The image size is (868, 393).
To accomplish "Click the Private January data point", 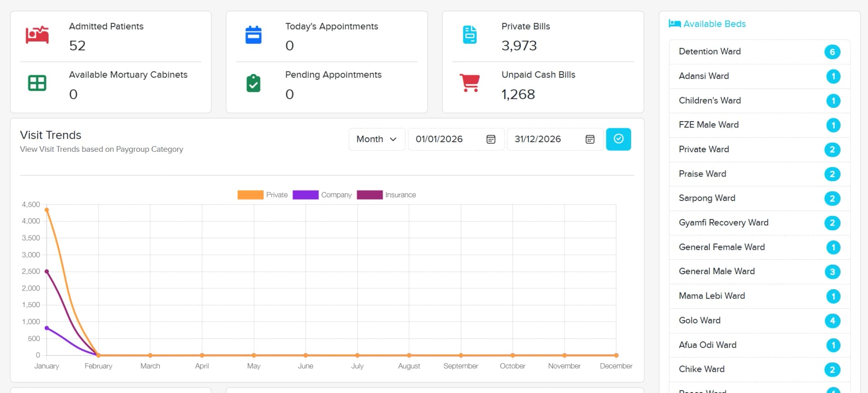I will click(x=47, y=210).
